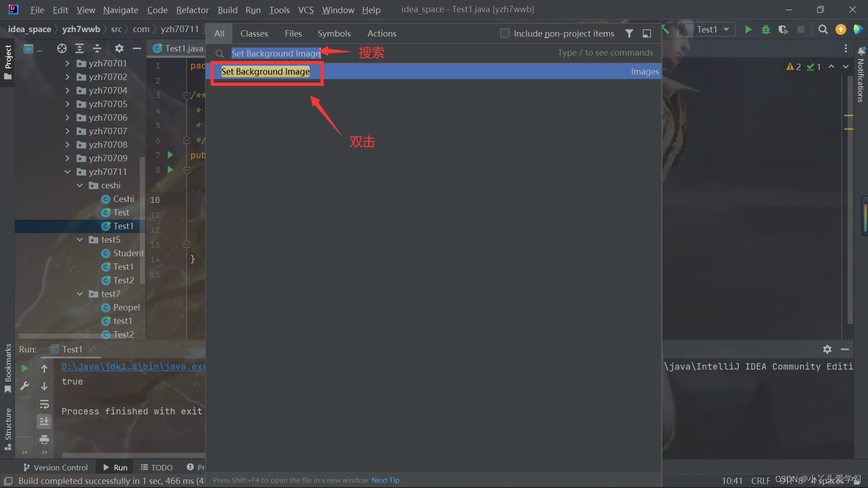The image size is (868, 488).
Task: Open the Notifications bell icon
Action: click(861, 52)
